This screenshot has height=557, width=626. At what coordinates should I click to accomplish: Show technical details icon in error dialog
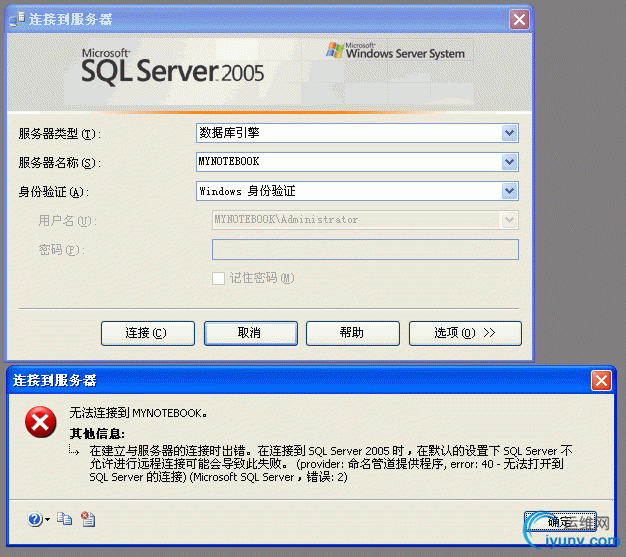(x=88, y=519)
